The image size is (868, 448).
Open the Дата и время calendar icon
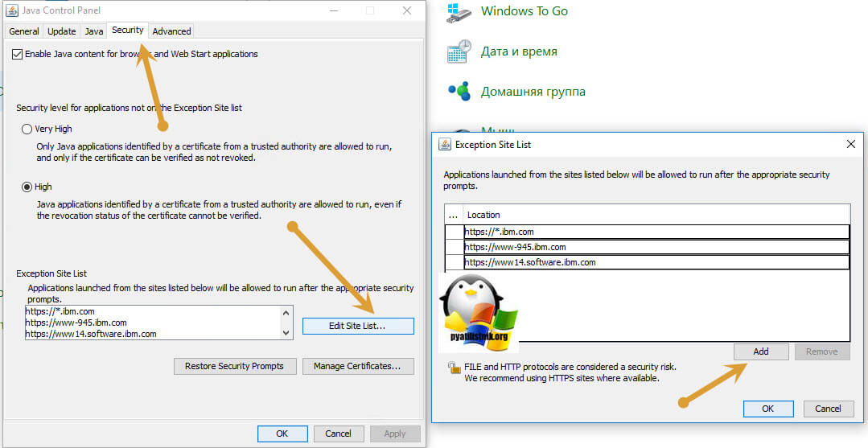pyautogui.click(x=459, y=52)
